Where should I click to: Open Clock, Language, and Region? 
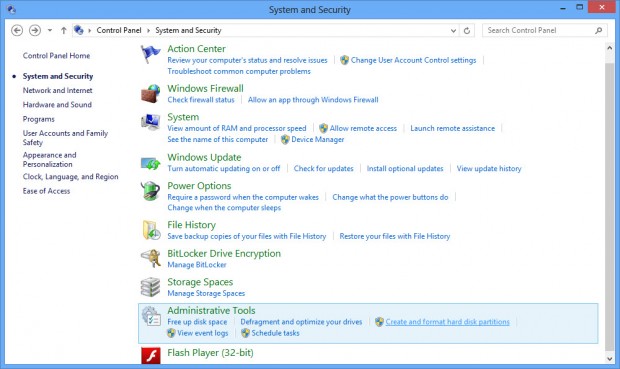click(70, 177)
